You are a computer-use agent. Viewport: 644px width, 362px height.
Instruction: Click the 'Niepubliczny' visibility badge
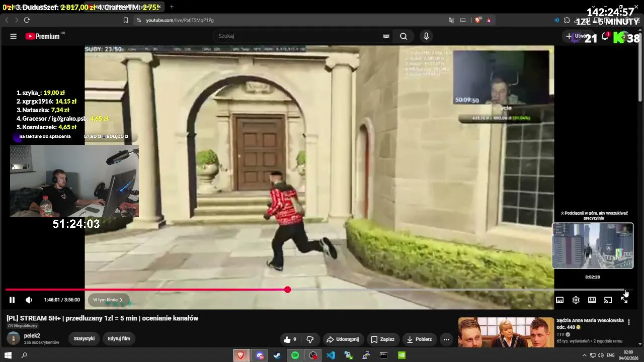23,326
